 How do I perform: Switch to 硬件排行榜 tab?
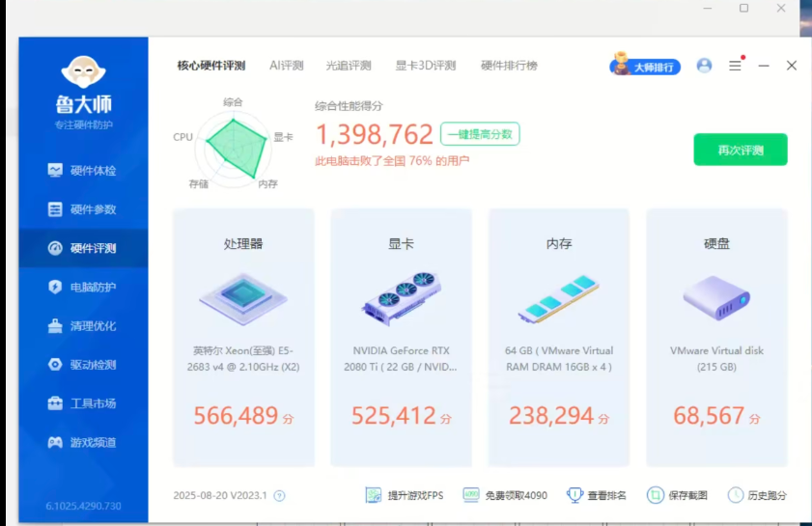point(509,66)
